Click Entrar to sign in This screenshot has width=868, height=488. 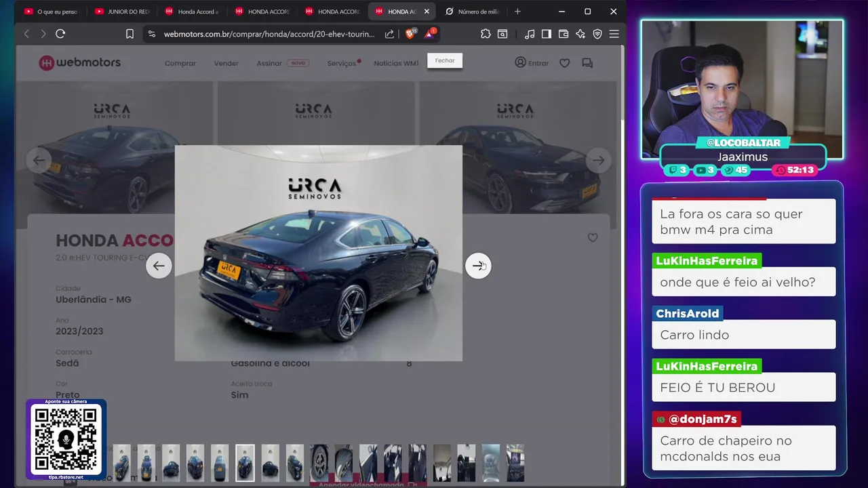pos(532,63)
